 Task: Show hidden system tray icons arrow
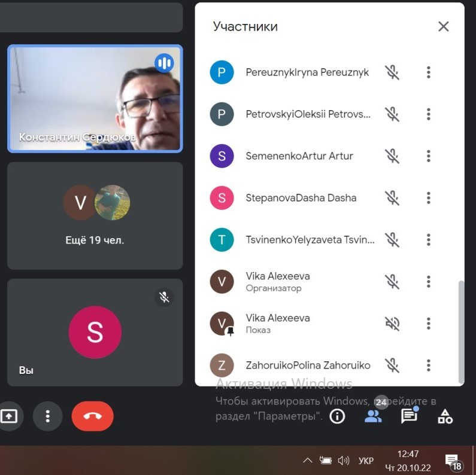point(308,461)
